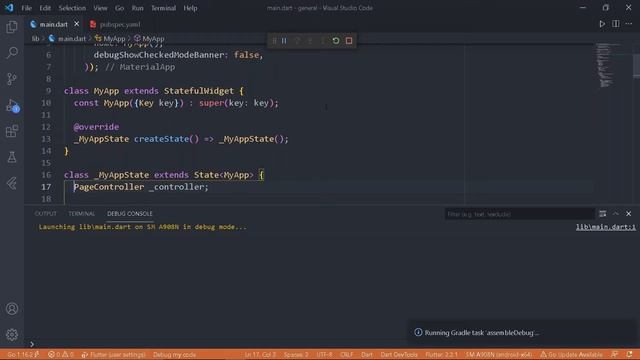This screenshot has height=360, width=640.
Task: Grab the debug toolbar drag handle
Action: click(x=274, y=41)
